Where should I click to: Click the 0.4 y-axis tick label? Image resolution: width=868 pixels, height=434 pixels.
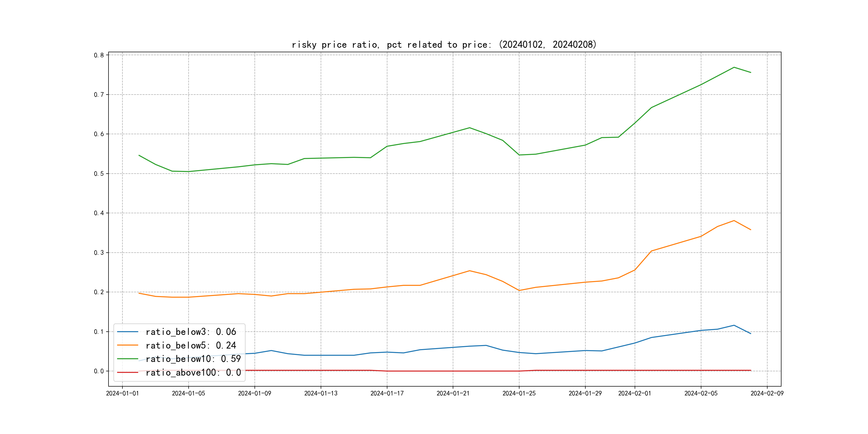pyautogui.click(x=99, y=213)
